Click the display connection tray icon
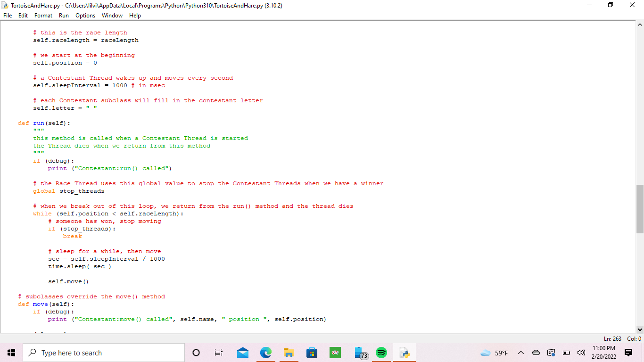 (551, 353)
